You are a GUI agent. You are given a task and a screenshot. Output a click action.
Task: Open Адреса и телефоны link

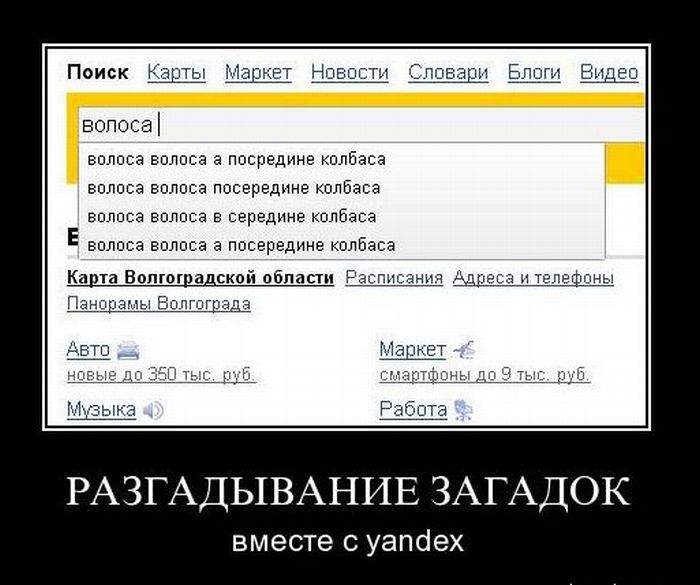533,278
